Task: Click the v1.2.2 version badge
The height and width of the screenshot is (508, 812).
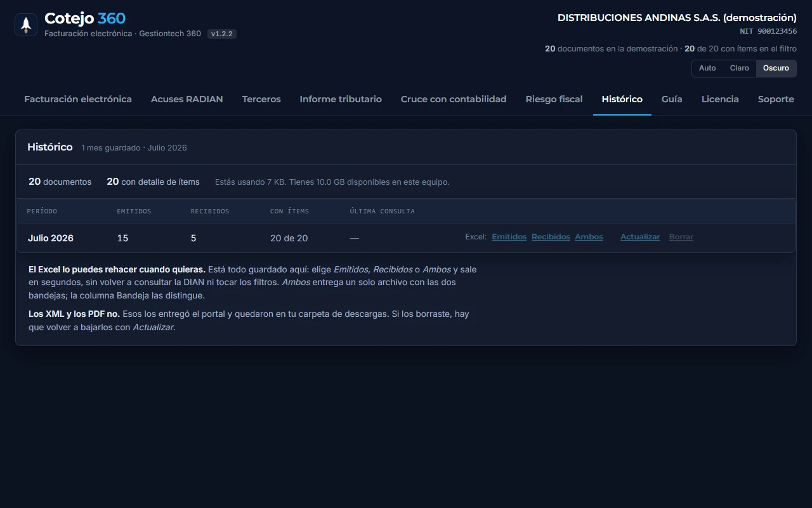Action: (222, 34)
